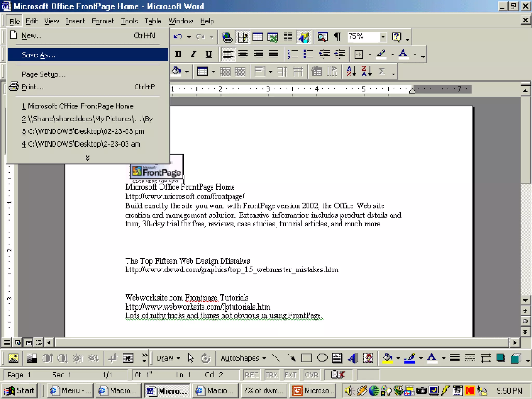This screenshot has width=532, height=399.
Task: Open the 75% zoom dropdown
Action: click(383, 37)
